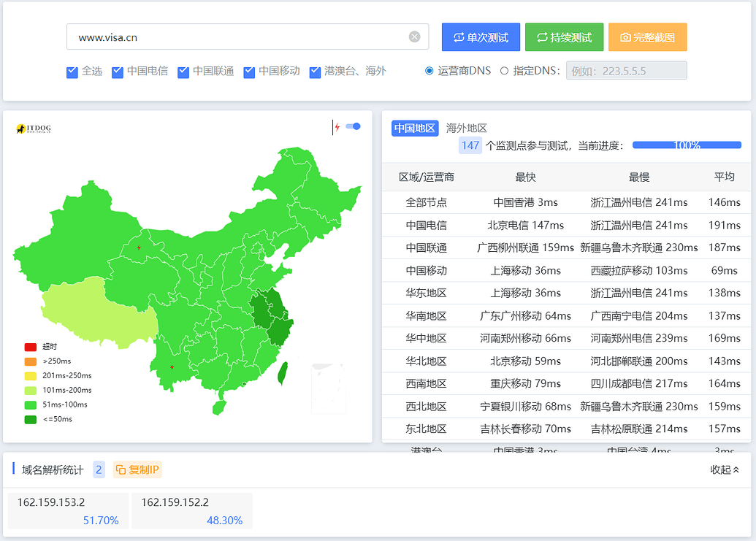756x541 pixels.
Task: Click the 超时 red legend swatch
Action: pos(31,347)
